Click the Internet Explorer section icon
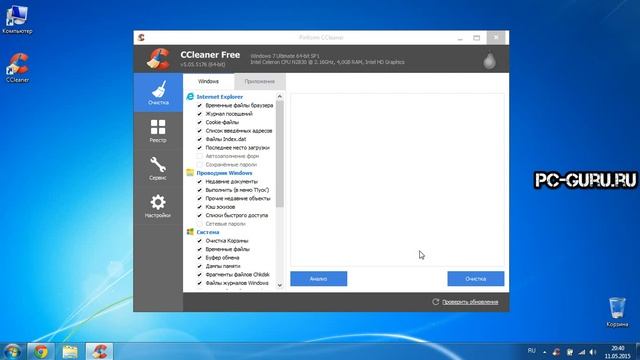640x360 pixels. coord(190,96)
